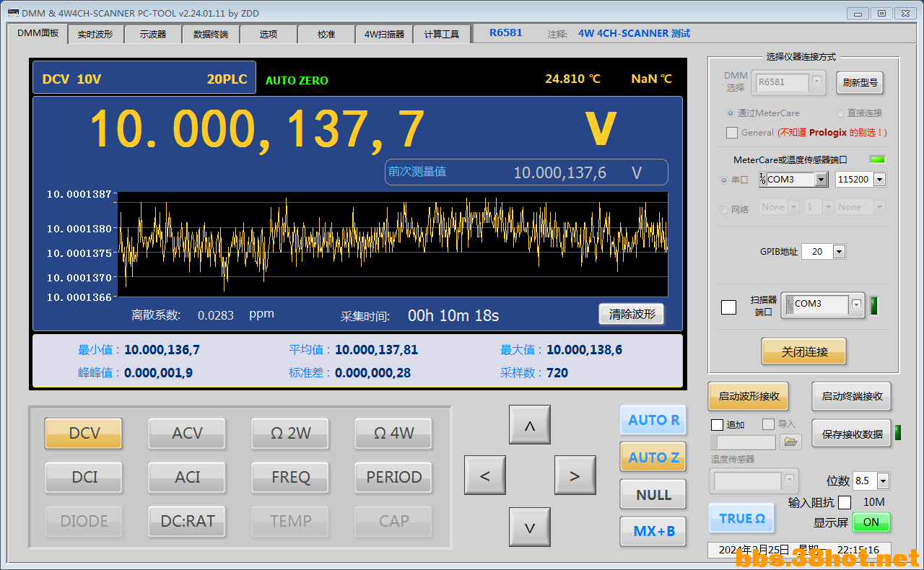Open the 115200 baud rate dropdown
The width and height of the screenshot is (924, 570).
pos(879,180)
